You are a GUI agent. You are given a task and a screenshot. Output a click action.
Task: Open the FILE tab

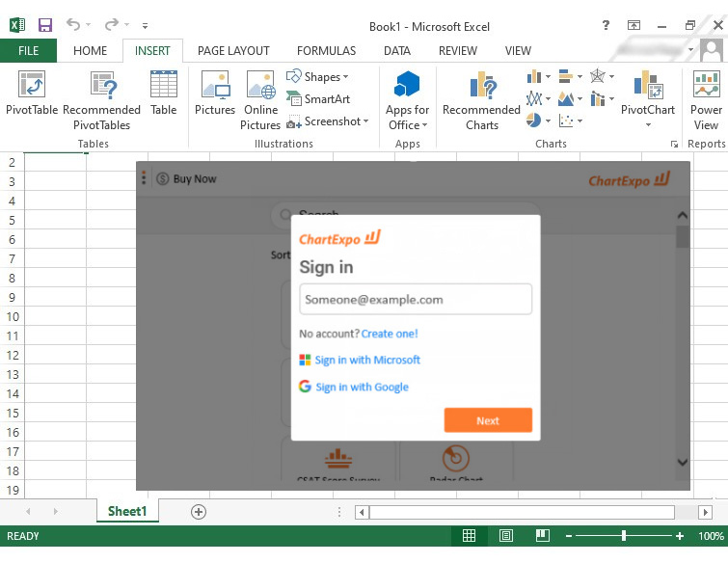(28, 50)
